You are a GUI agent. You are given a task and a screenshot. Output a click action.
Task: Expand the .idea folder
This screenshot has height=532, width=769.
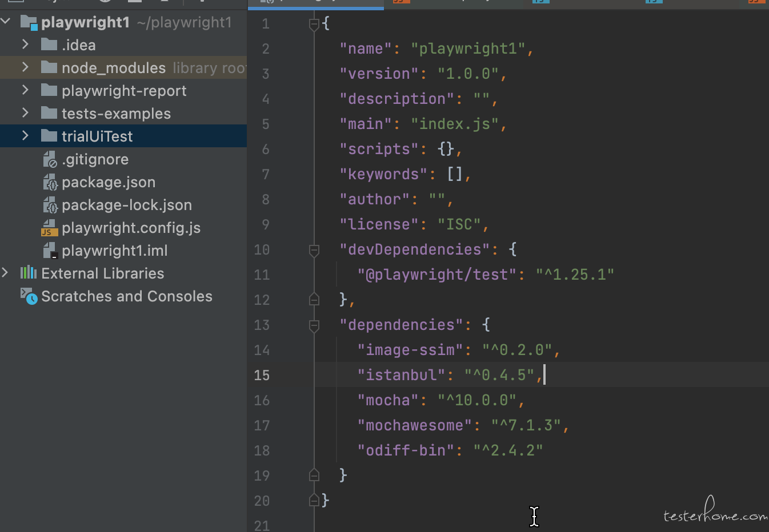click(25, 44)
